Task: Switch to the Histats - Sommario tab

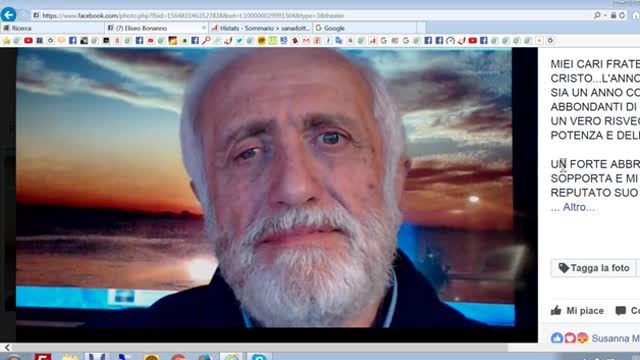Action: coord(261,28)
